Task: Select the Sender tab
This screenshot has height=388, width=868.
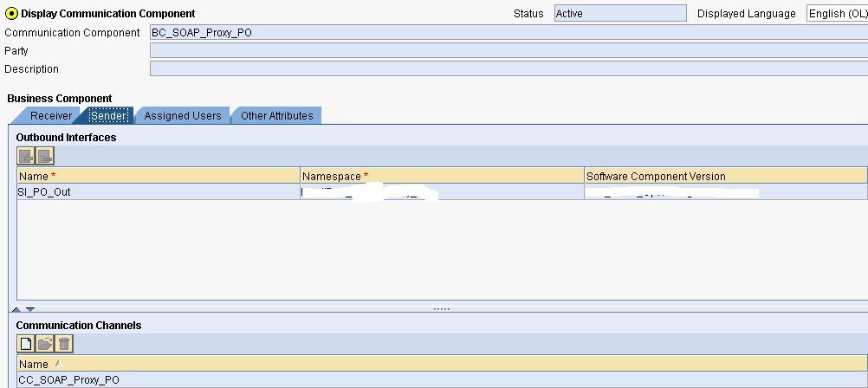Action: (109, 116)
